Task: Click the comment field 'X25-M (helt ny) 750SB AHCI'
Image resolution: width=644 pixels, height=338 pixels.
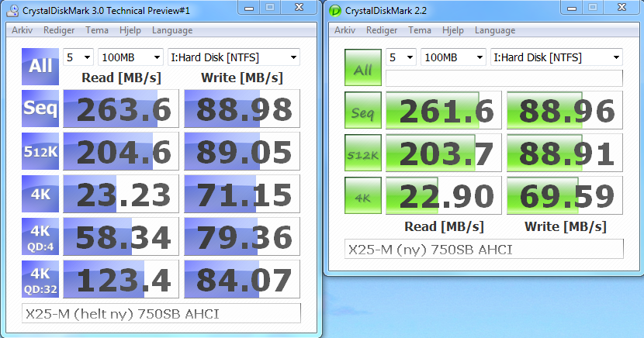Action: 161,313
